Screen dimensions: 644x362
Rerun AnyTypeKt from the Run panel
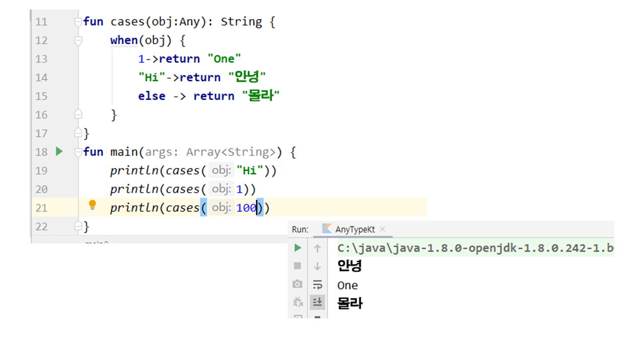298,248
